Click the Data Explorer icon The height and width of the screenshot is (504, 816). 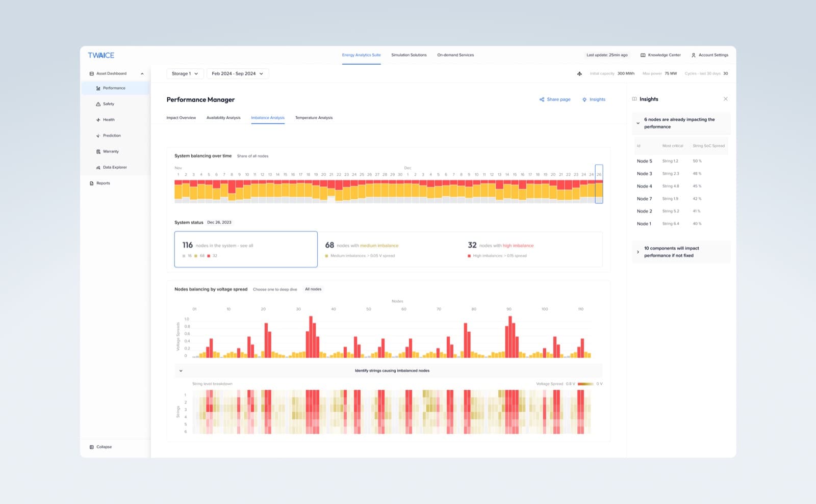[98, 167]
